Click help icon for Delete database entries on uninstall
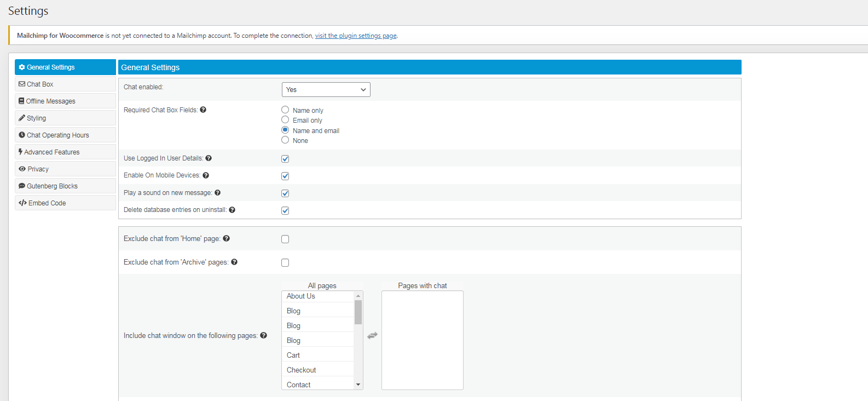 [x=232, y=210]
